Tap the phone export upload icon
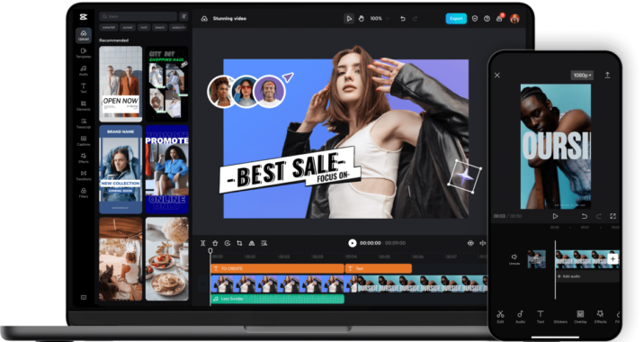This screenshot has height=342, width=644. tap(607, 76)
